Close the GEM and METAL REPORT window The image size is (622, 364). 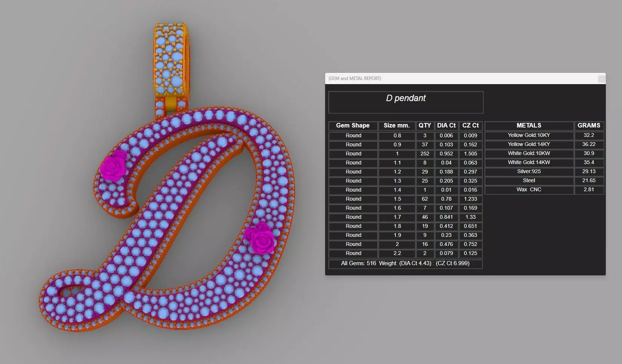pos(602,78)
